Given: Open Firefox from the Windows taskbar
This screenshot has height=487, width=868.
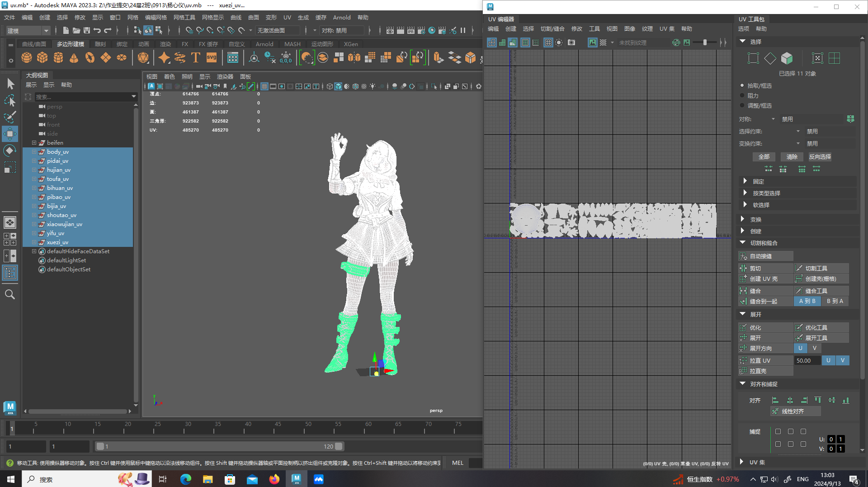Looking at the screenshot, I should point(274,479).
